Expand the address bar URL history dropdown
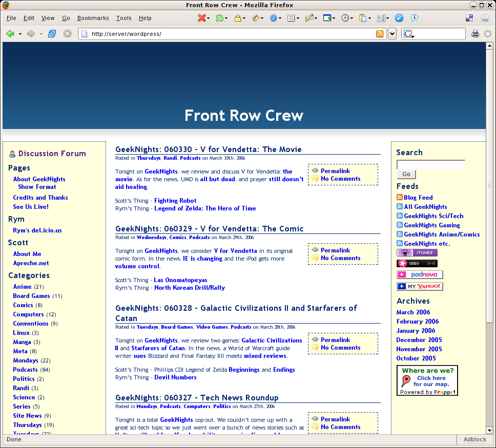This screenshot has height=448, width=496. click(392, 34)
